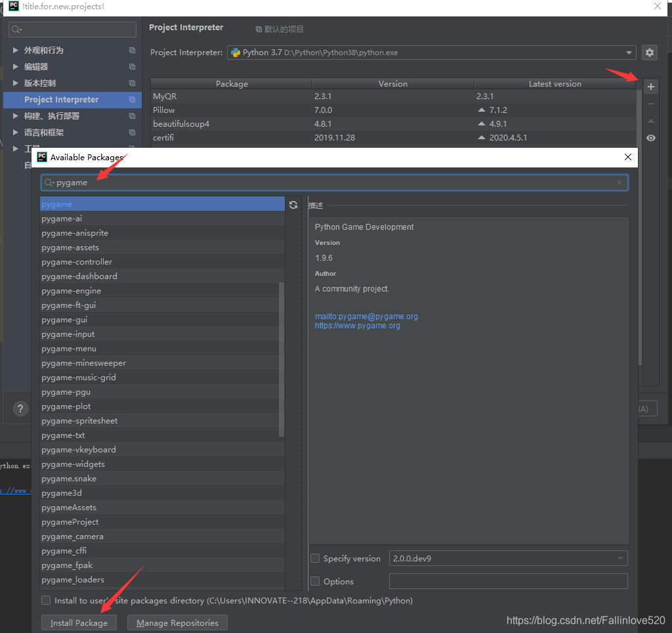
Task: Expand the 版本控制 tree node
Action: 16,83
